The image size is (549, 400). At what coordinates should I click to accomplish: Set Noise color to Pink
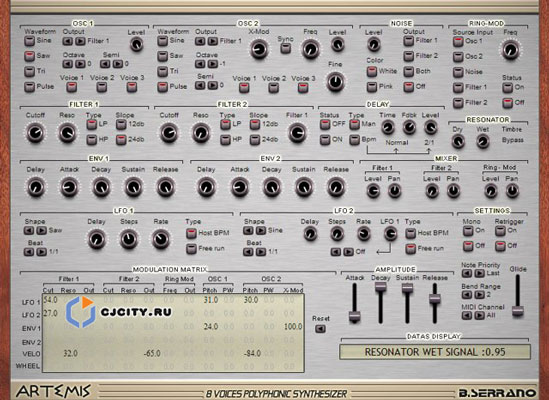coord(372,87)
